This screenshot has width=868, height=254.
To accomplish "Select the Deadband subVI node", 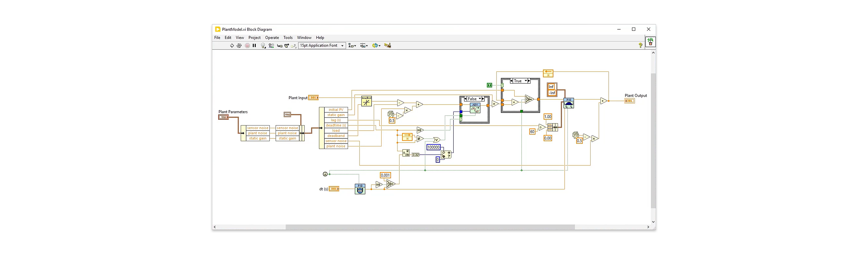I will [x=367, y=101].
